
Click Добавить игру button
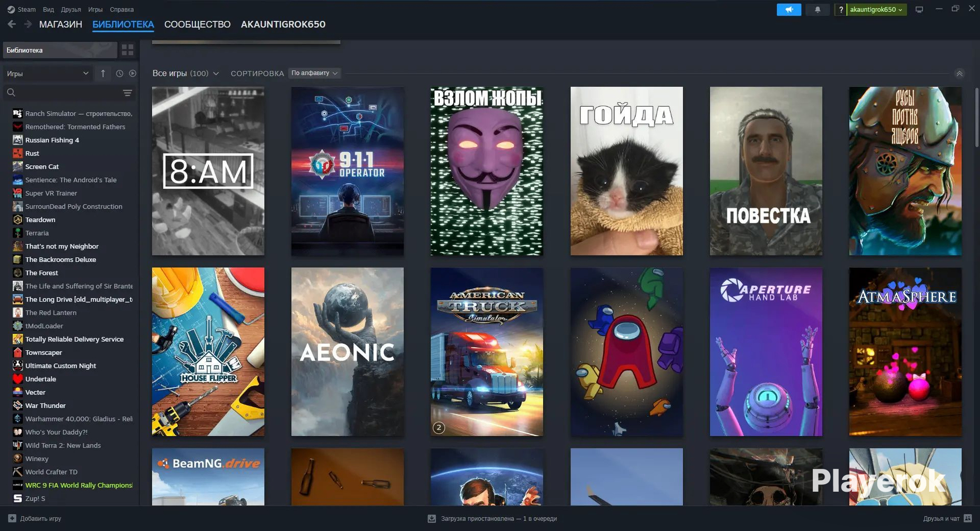[35, 519]
